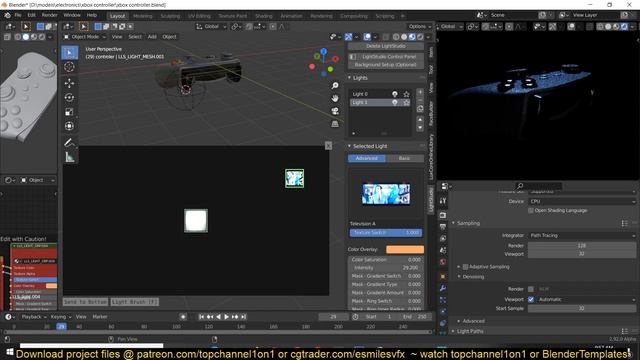
Task: Click the navigation axis gizmo
Action: pos(324,62)
